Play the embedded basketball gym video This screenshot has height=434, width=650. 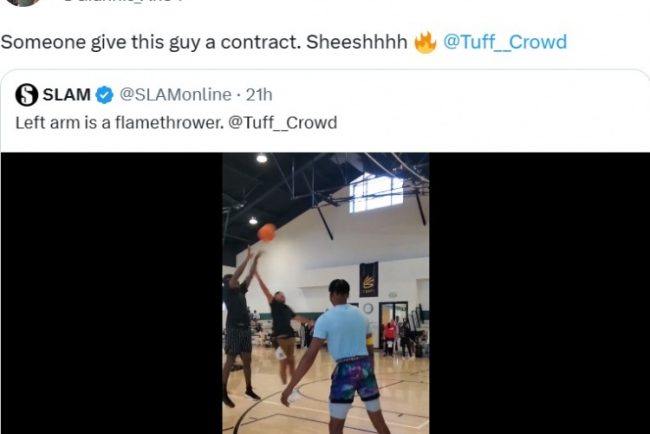point(325,293)
